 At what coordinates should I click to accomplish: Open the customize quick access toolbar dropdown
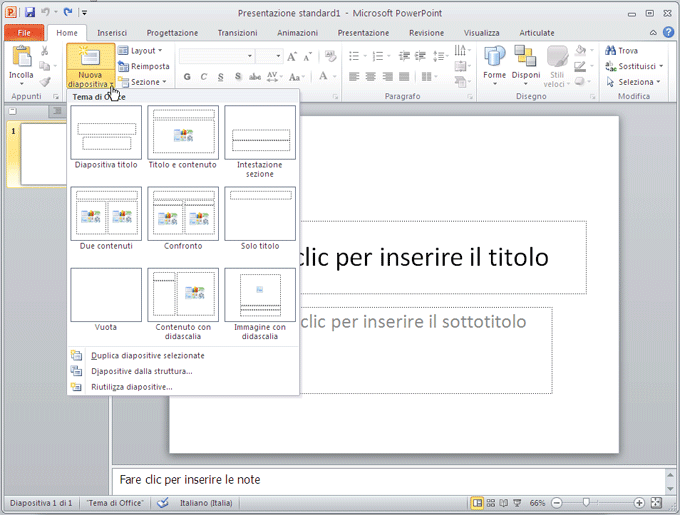point(84,13)
